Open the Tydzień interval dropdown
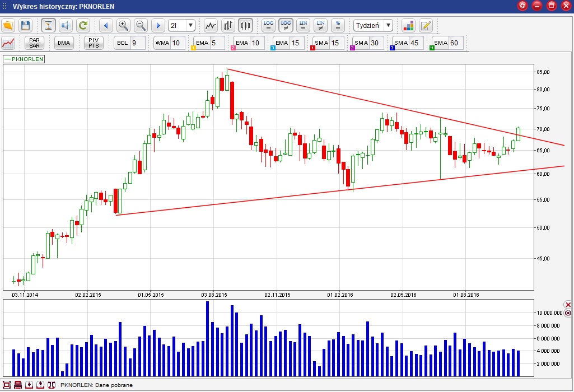574x392 pixels. 388,25
